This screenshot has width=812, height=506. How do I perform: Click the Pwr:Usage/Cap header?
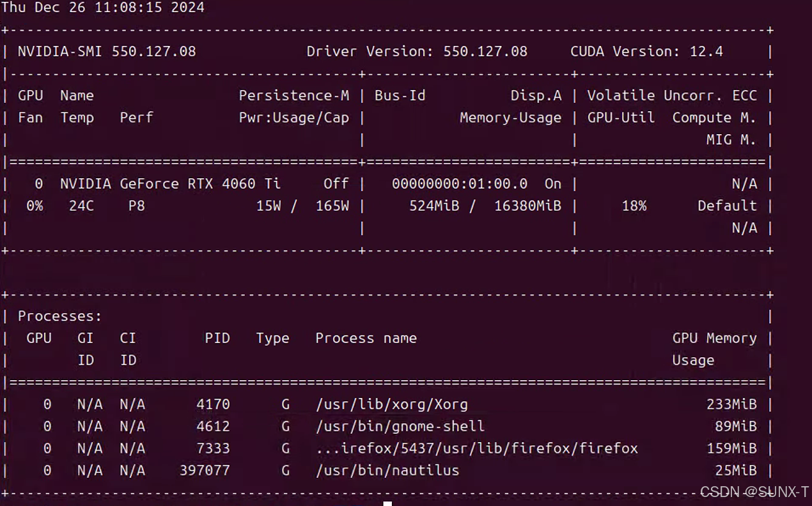(x=294, y=118)
